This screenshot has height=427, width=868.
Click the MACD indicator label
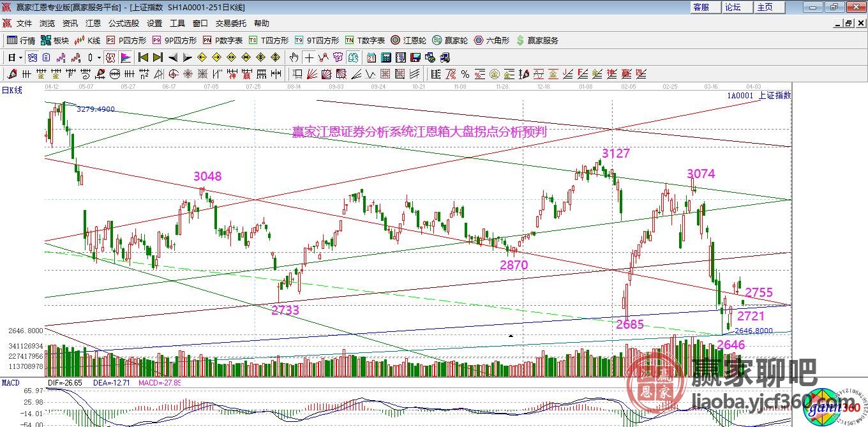pos(10,382)
